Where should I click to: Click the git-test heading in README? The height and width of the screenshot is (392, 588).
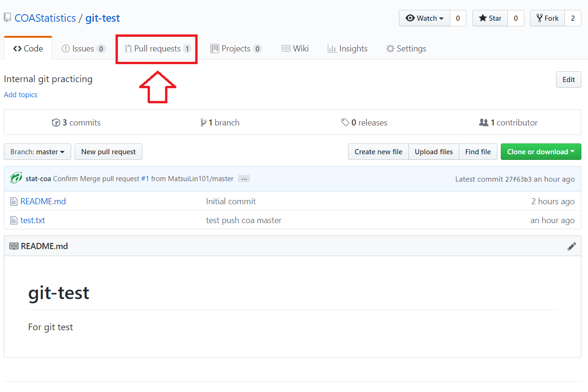click(x=58, y=293)
